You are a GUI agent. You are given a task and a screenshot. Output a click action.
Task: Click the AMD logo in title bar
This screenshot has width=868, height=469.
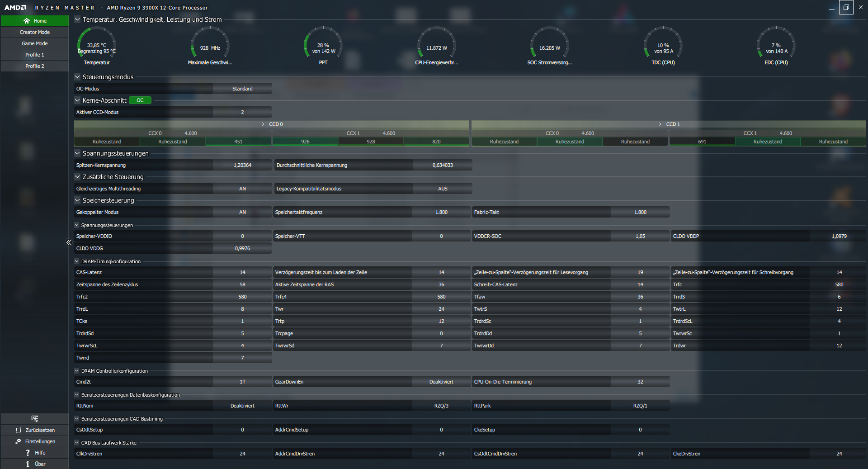[15, 8]
